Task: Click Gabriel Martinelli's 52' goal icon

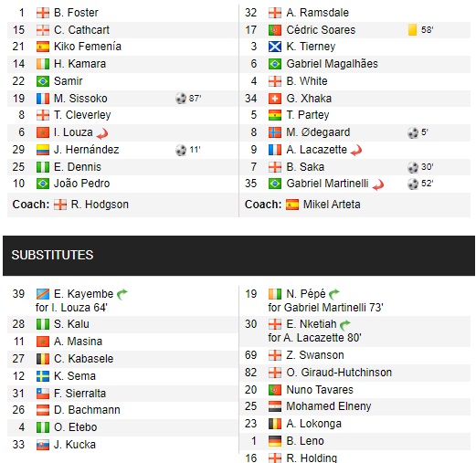Action: (413, 184)
